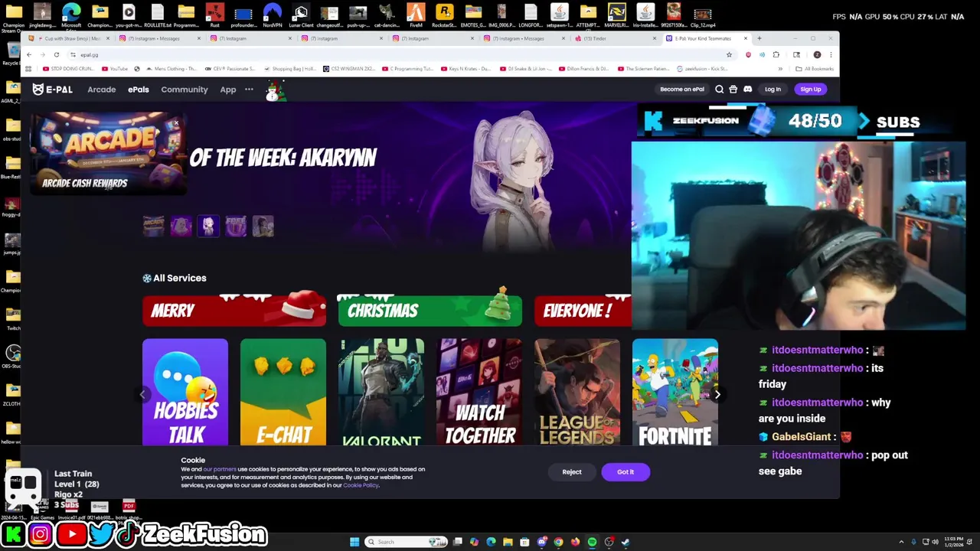Open the Hobbies Talk service card

pos(185,392)
